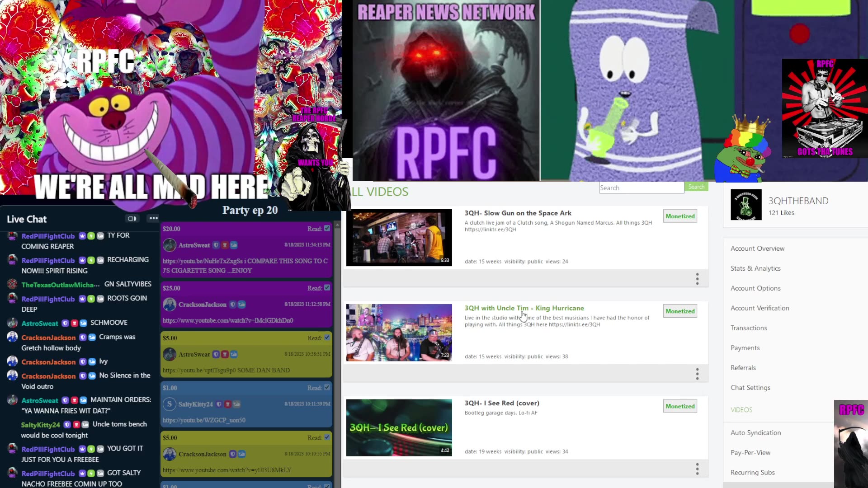Open the three-dot menu under Slow Gun video
Screen dimensions: 868x488
click(x=697, y=279)
